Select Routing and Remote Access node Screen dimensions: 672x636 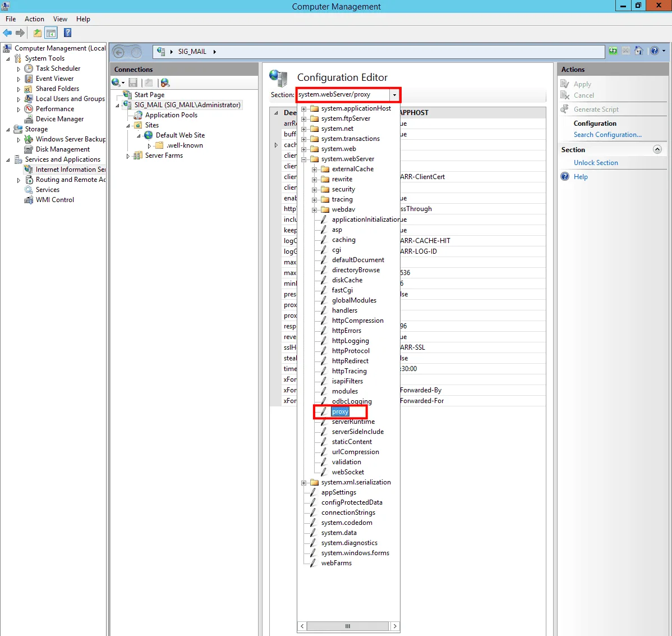click(x=70, y=180)
